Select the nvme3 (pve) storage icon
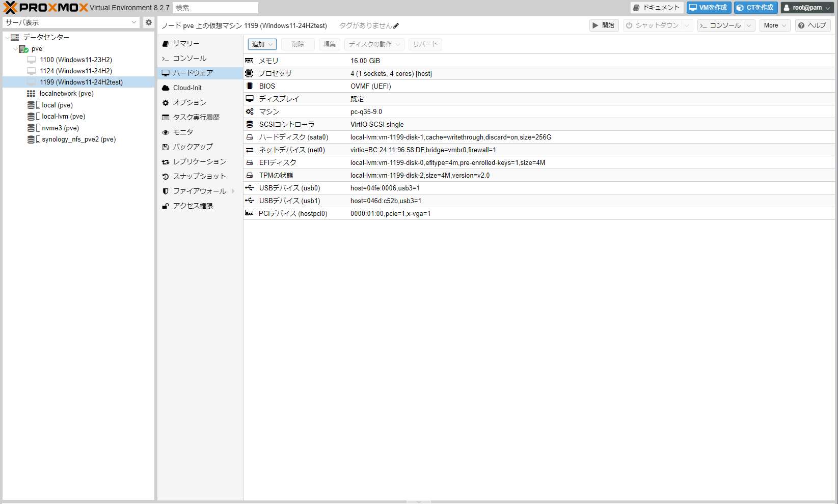This screenshot has height=504, width=838. (31, 128)
